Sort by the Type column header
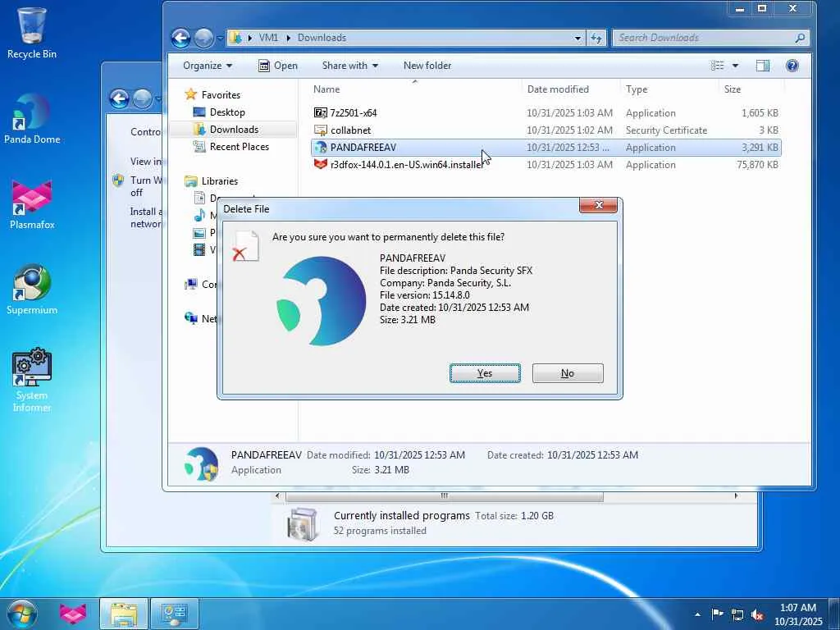This screenshot has width=840, height=630. [669, 89]
